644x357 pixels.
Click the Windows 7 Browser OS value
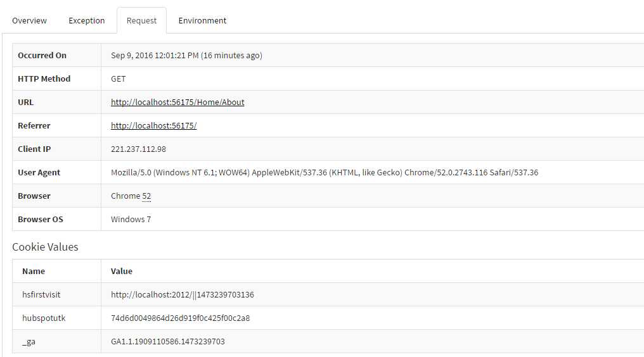pyautogui.click(x=131, y=219)
